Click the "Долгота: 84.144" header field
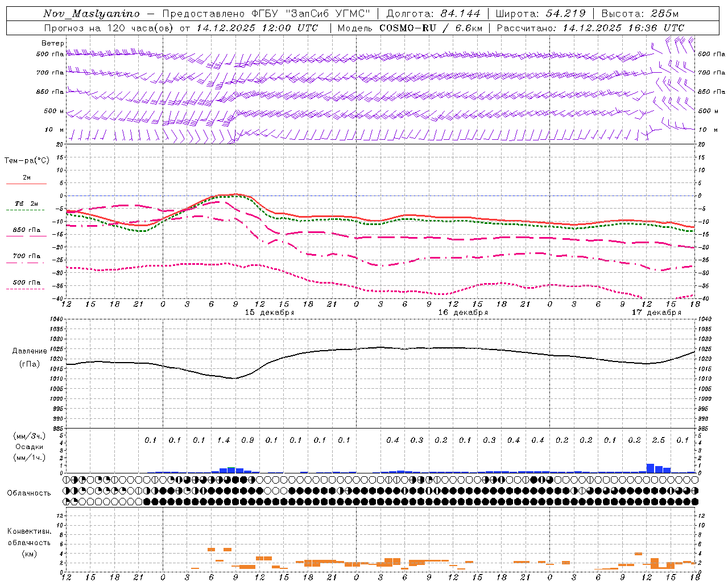Screen dimensions: 728x582 tap(433, 14)
